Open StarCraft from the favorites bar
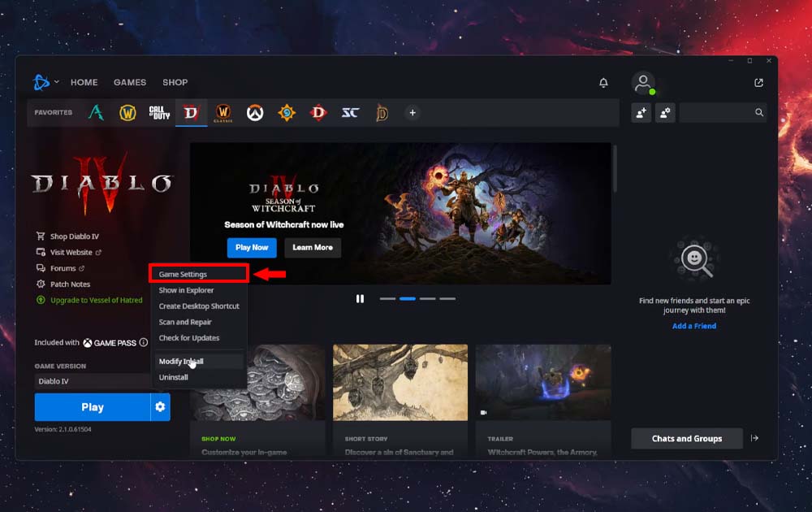Screen dimensions: 812x512 coord(350,112)
